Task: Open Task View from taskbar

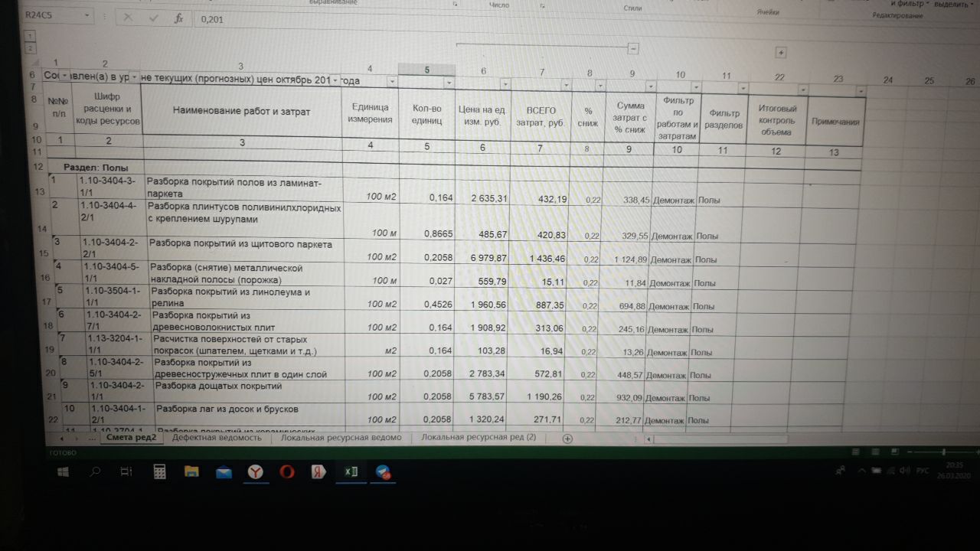Action: 126,472
